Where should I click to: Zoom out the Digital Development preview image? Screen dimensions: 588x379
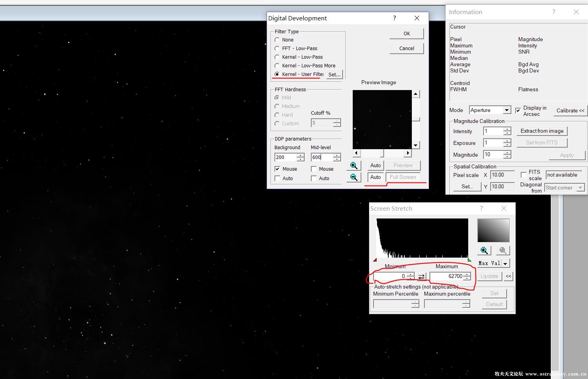coord(354,177)
